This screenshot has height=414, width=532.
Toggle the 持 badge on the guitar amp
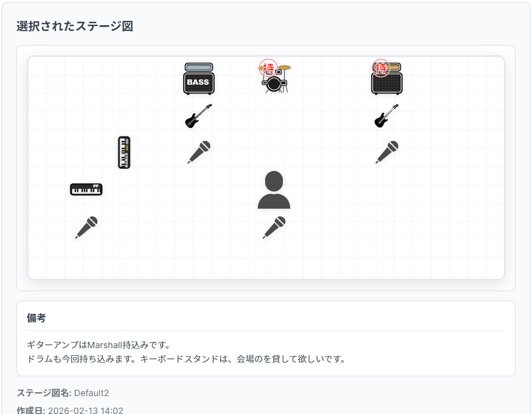coord(381,67)
